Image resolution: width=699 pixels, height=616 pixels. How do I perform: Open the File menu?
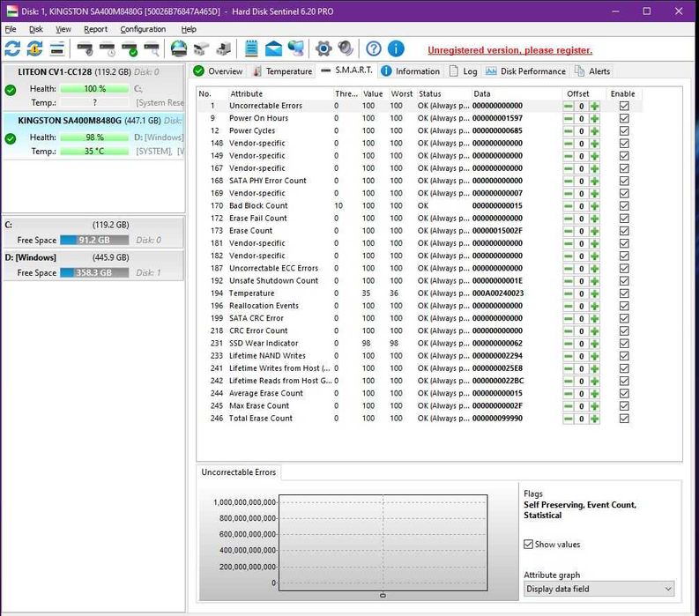click(x=11, y=29)
